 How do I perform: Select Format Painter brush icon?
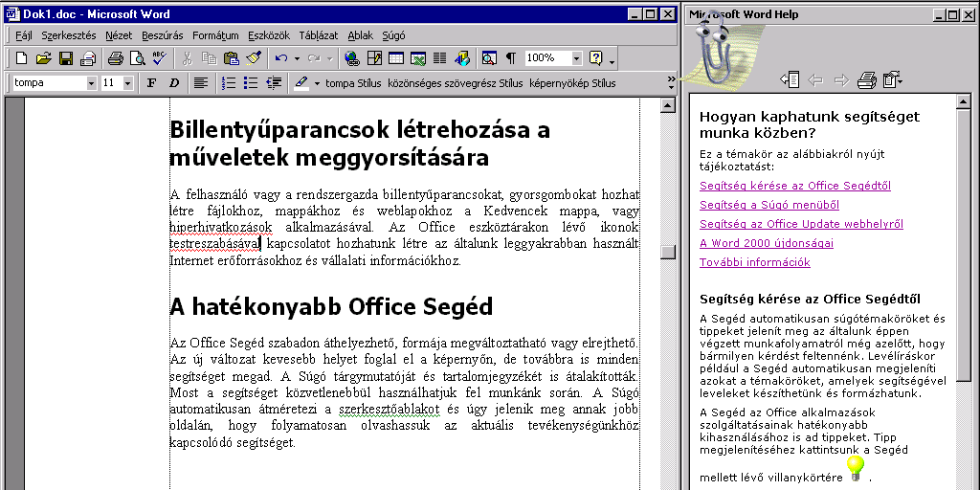253,58
